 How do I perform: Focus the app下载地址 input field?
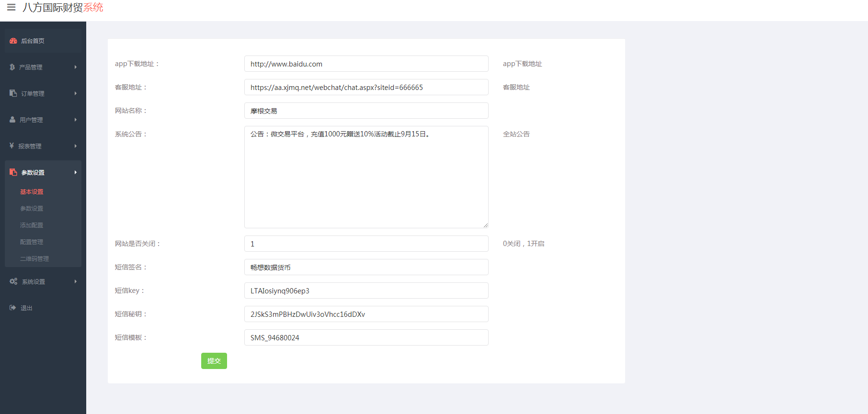click(x=366, y=64)
